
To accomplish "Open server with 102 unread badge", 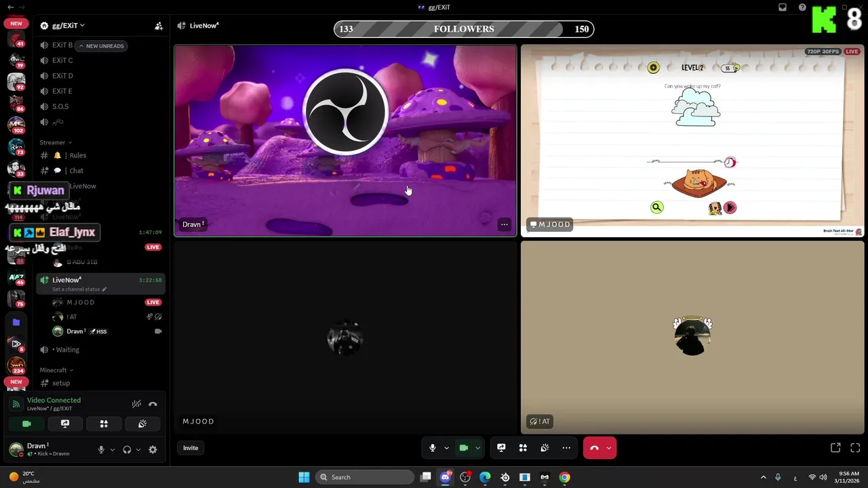I will point(16,125).
